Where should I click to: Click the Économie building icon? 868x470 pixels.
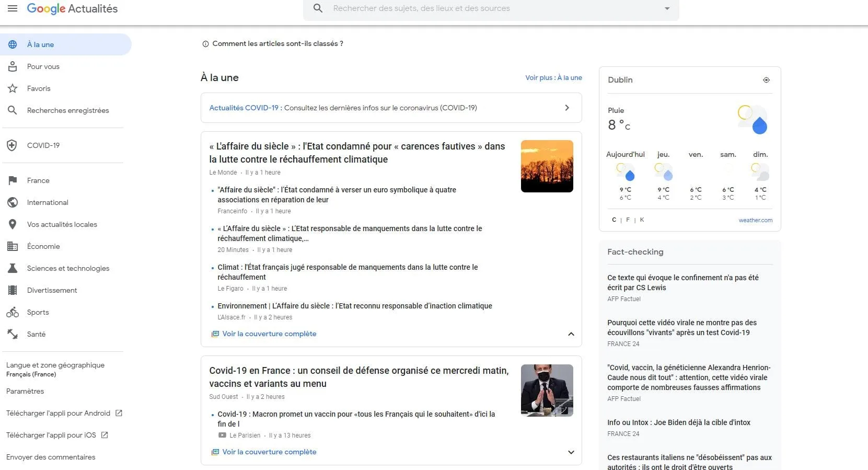[13, 246]
